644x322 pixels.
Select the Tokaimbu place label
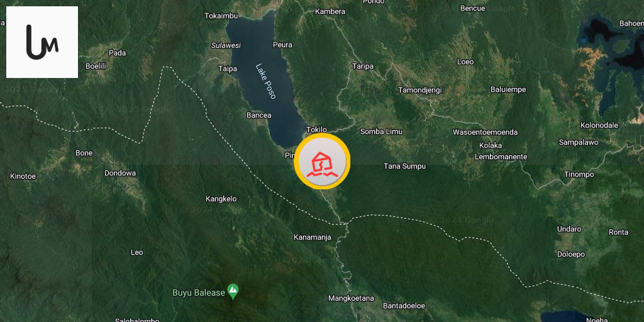point(221,16)
